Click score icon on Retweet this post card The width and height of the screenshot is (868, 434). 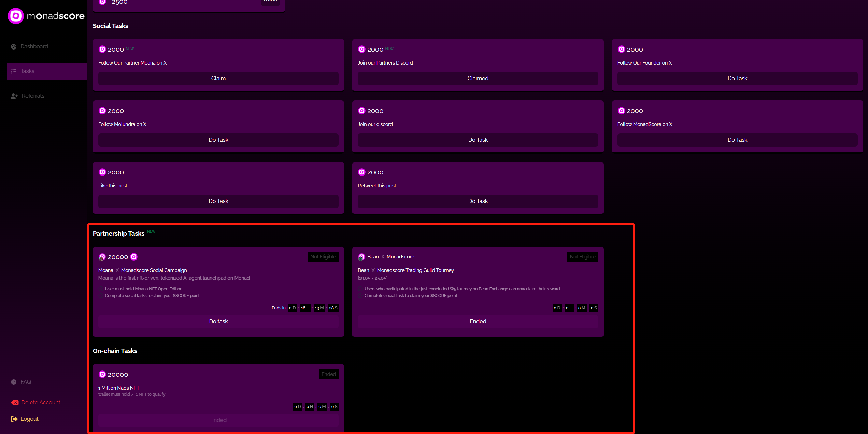(362, 172)
